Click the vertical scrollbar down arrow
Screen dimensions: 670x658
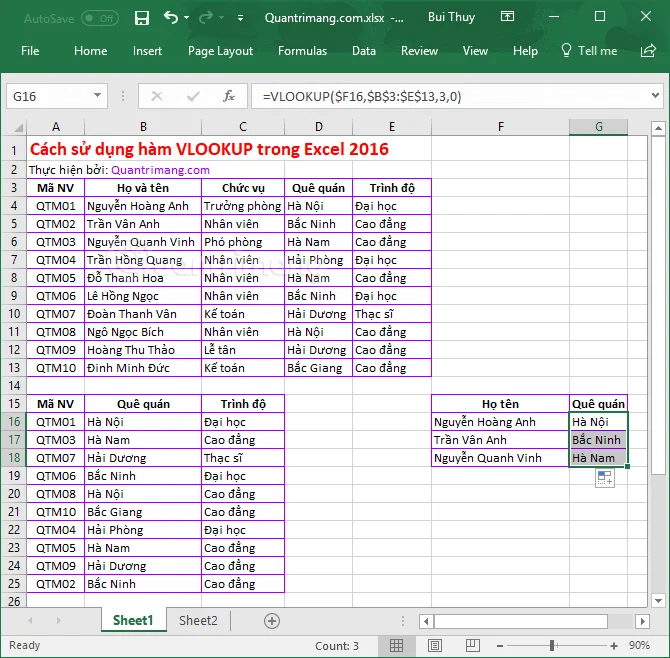pyautogui.click(x=658, y=600)
